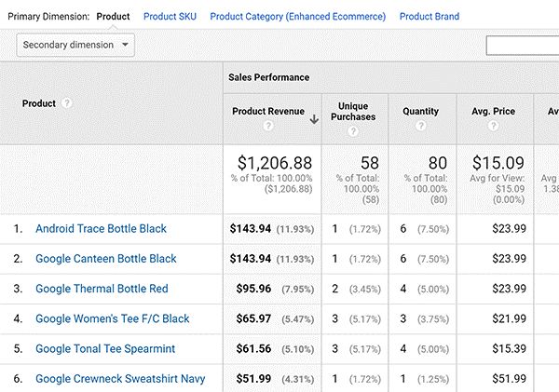Click unique purchases 2 (3.45%) in Thermal Bottle row
The height and width of the screenshot is (392, 559).
pos(356,289)
